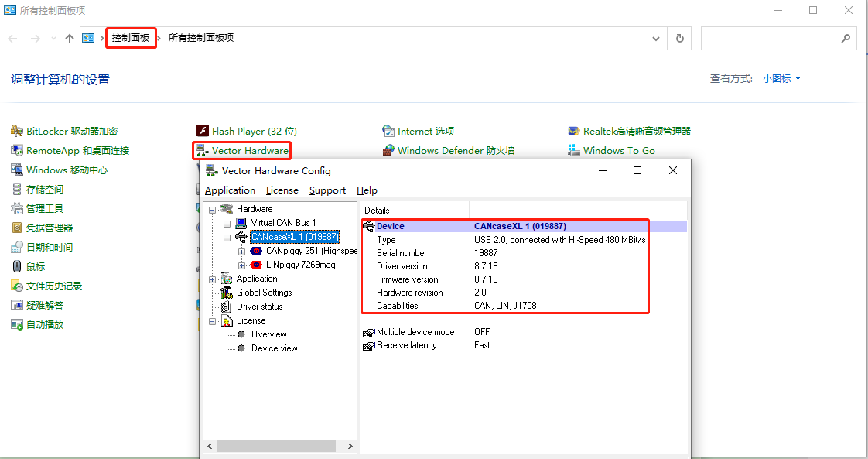Screen dimensions: 868x459
Task: Expand the Virtual CAN Bus 1 node
Action: 227,224
